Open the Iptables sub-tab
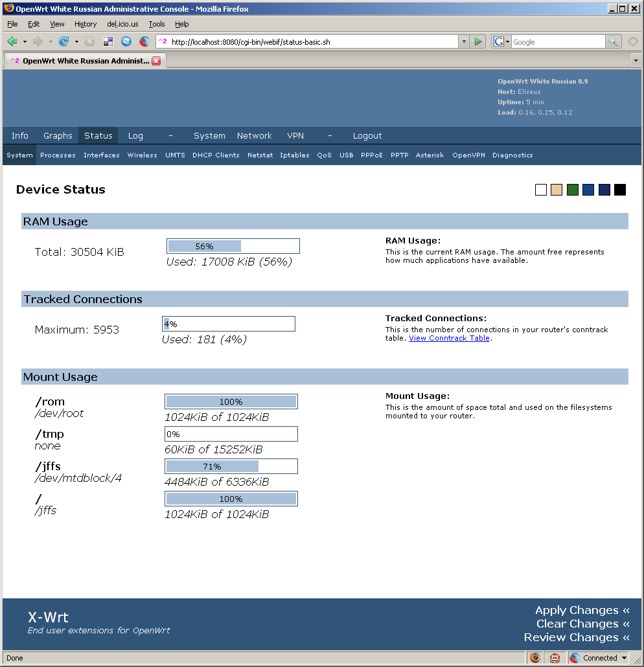 [295, 155]
